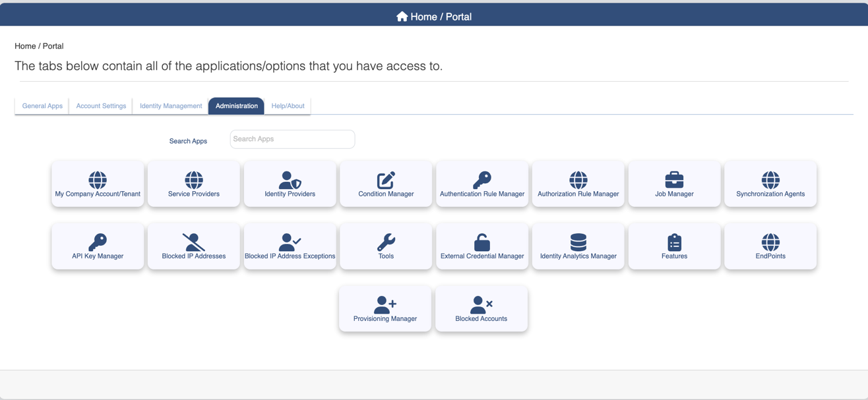This screenshot has height=400, width=868.
Task: Open Features clipboard icon
Action: 674,242
